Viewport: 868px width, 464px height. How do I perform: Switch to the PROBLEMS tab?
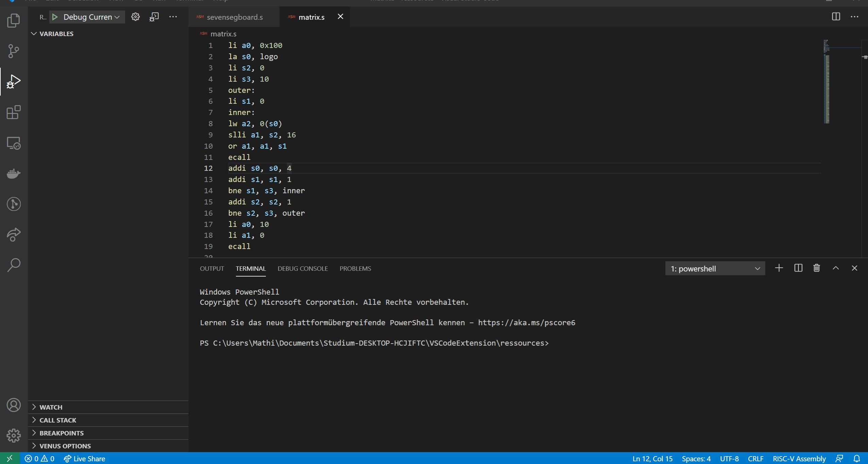[x=355, y=269]
